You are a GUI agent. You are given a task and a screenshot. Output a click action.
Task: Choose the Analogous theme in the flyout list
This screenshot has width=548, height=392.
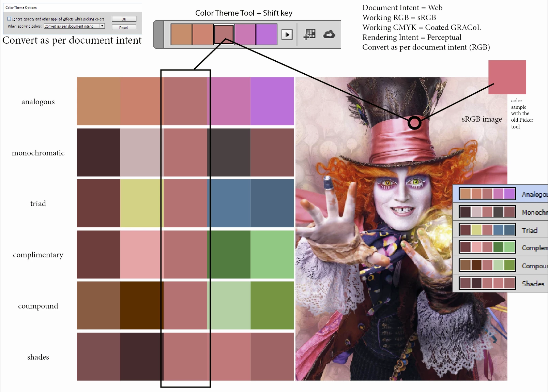pos(500,194)
